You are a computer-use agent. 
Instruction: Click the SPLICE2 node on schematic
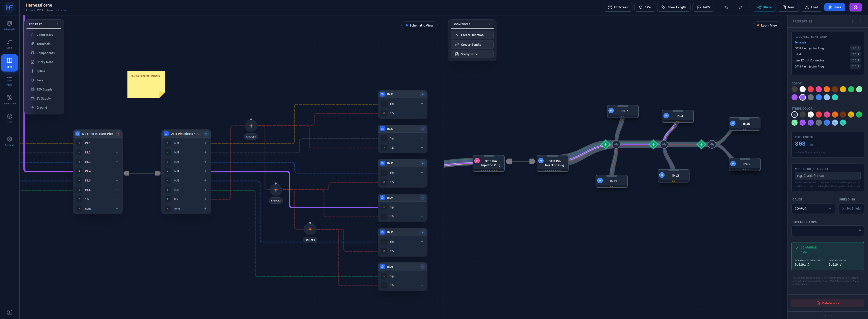276,190
